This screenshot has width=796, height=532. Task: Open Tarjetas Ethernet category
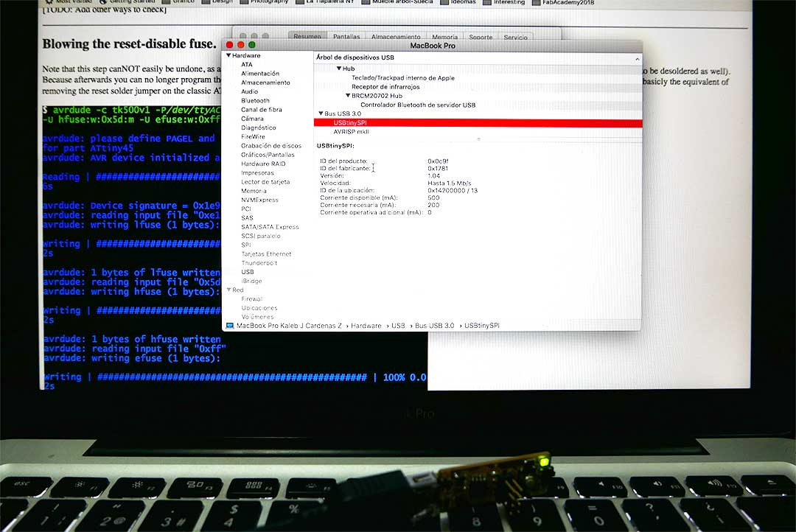click(266, 253)
